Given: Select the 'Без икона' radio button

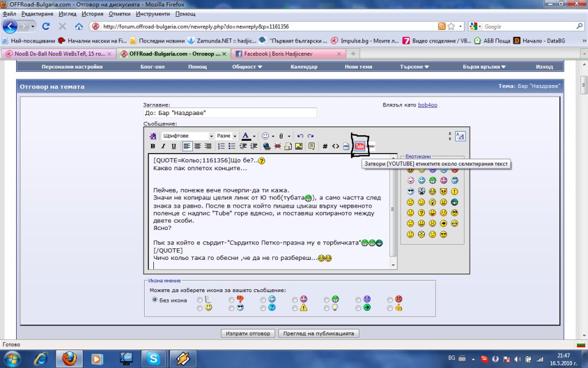Looking at the screenshot, I should (154, 300).
